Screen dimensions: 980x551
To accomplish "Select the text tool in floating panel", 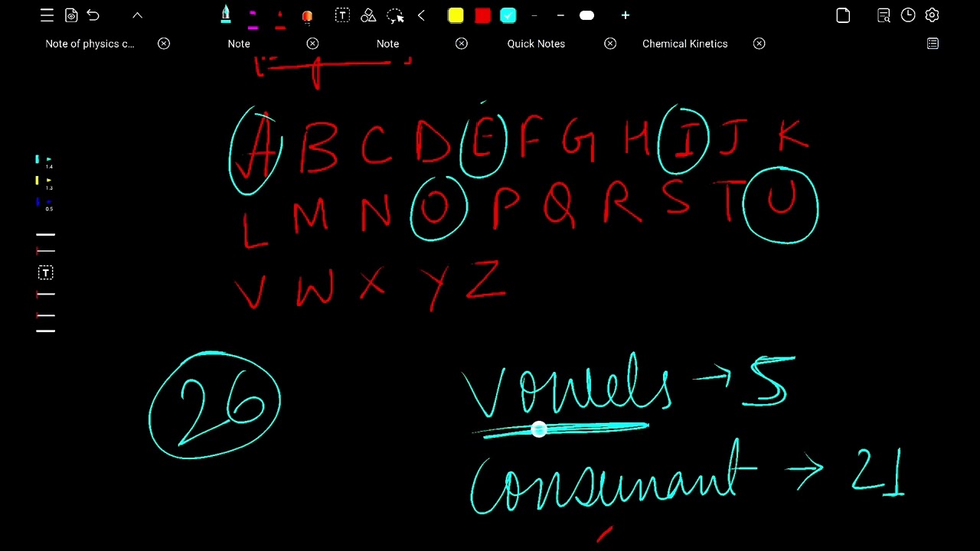I will point(45,272).
